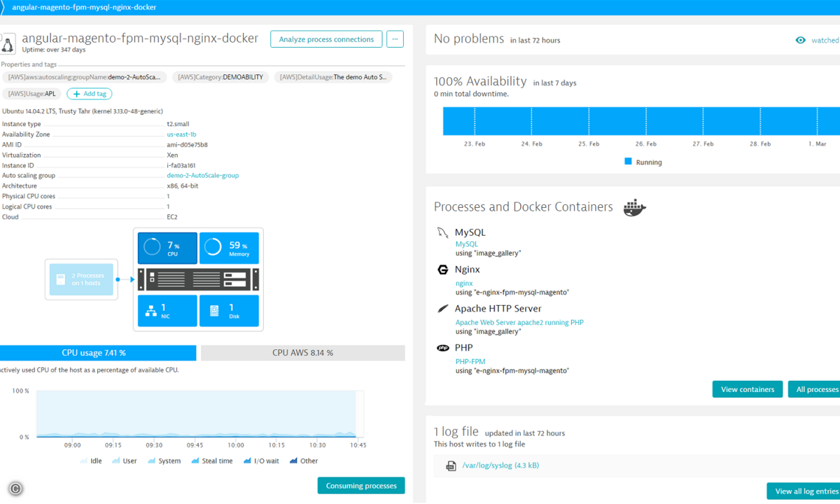Open Apache Web Server apache2 running PHP link
Screen dimensions: 840x504
(x=519, y=323)
